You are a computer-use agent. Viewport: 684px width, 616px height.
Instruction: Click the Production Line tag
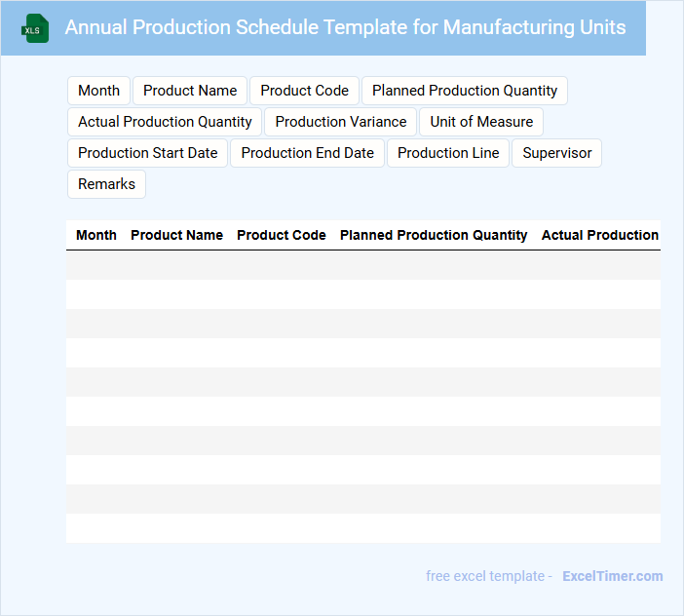448,153
